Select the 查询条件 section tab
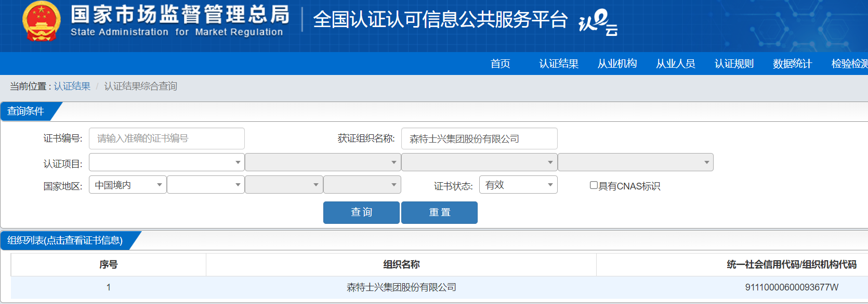Screen dimensions: 868x304 [26, 111]
